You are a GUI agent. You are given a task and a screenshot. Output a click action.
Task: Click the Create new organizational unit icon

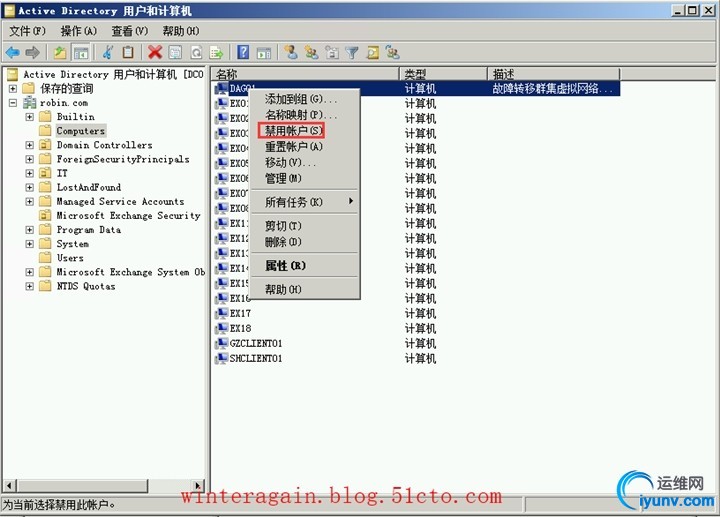[332, 53]
